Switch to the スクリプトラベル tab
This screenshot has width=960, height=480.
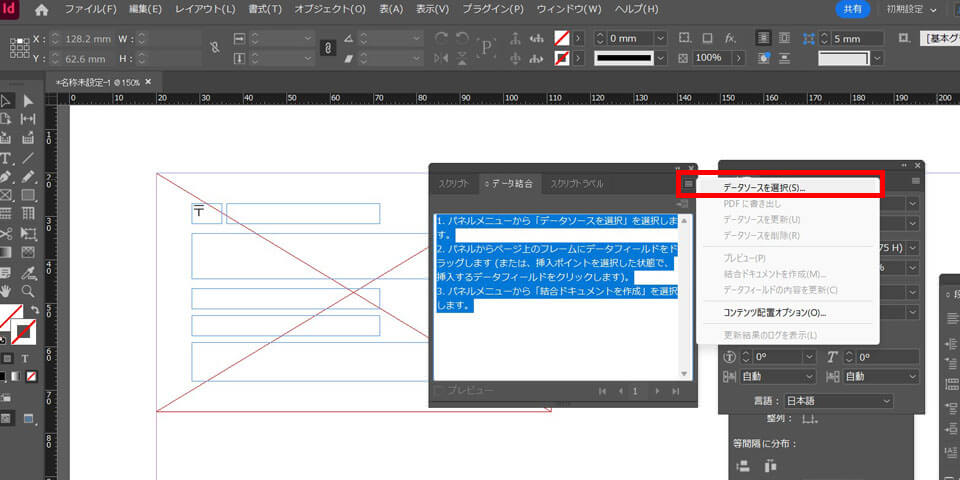click(x=576, y=184)
